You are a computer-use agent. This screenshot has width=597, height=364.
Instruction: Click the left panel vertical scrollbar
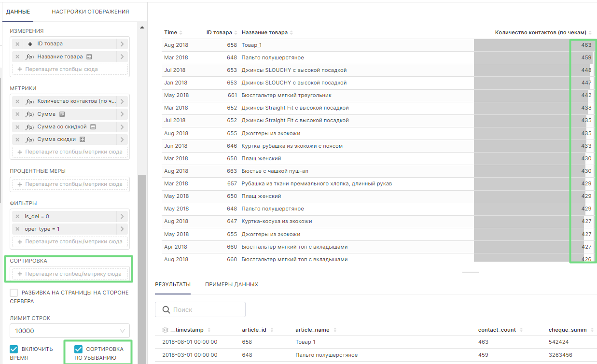141,241
